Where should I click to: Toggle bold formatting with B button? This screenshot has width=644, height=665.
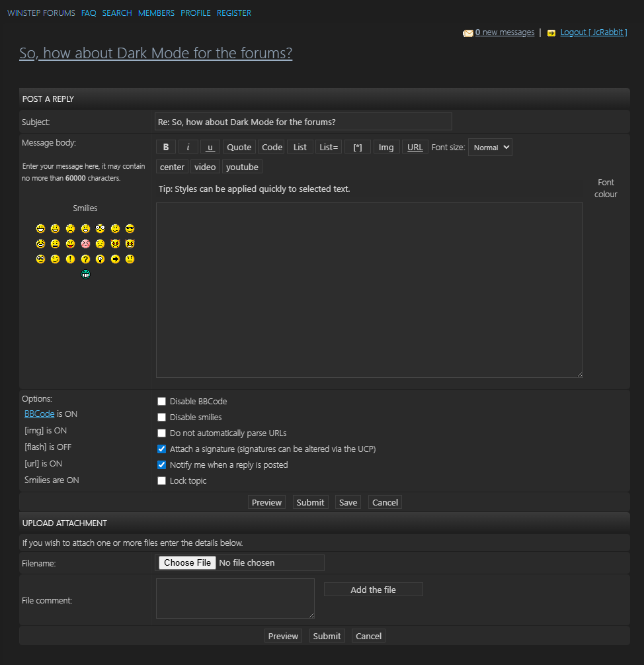pyautogui.click(x=166, y=147)
